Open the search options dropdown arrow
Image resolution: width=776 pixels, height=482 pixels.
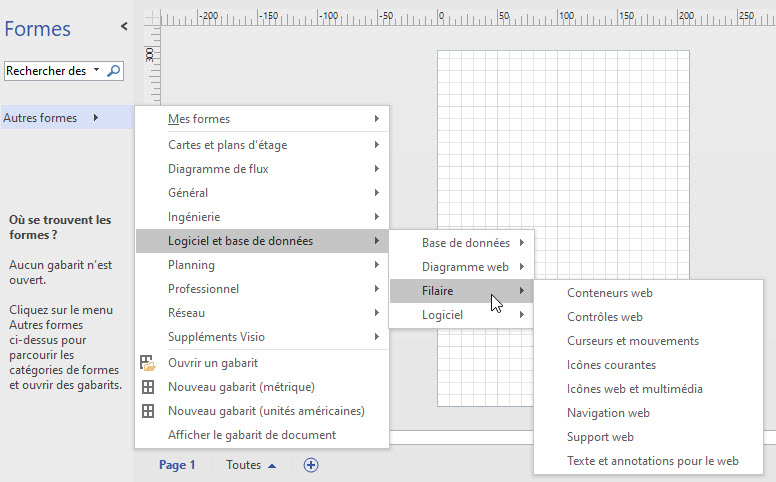(x=97, y=70)
